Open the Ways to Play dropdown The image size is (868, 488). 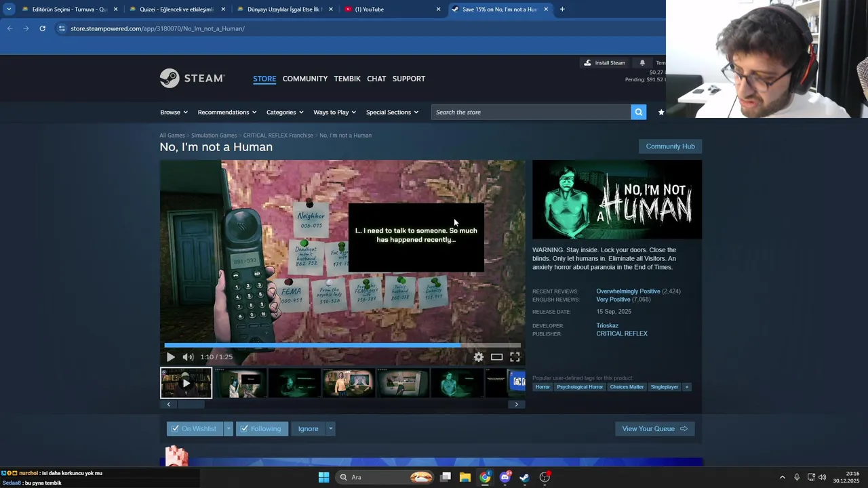[335, 112]
